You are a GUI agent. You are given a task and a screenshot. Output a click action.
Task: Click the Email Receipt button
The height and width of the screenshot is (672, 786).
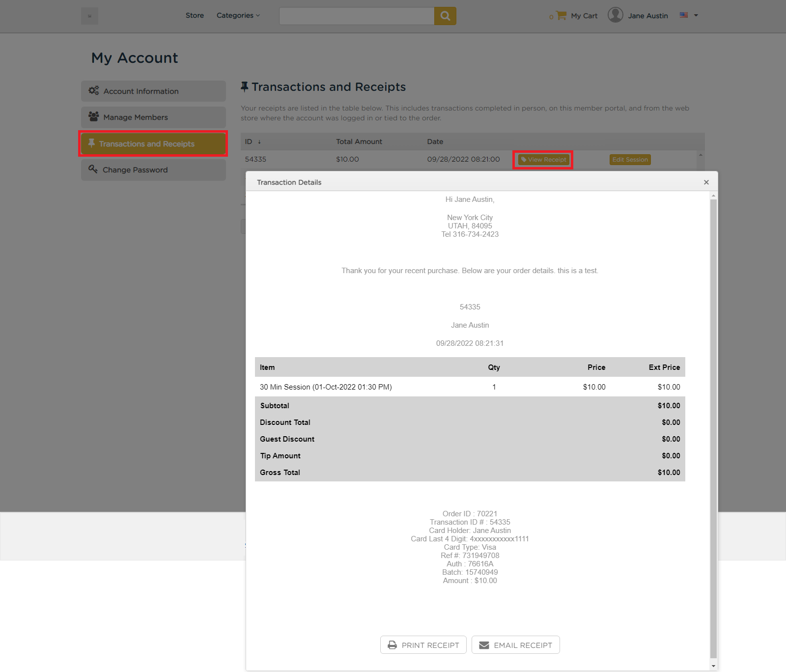516,645
